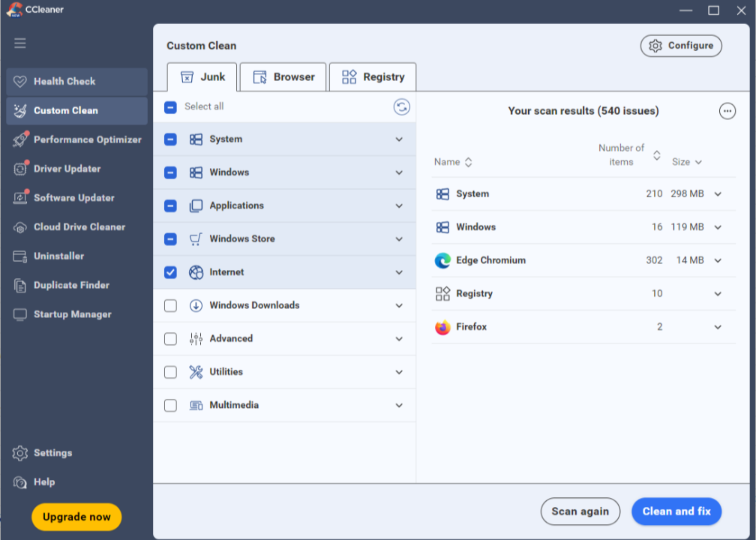The width and height of the screenshot is (756, 540).
Task: Toggle the Applications category checkbox
Action: pos(170,205)
